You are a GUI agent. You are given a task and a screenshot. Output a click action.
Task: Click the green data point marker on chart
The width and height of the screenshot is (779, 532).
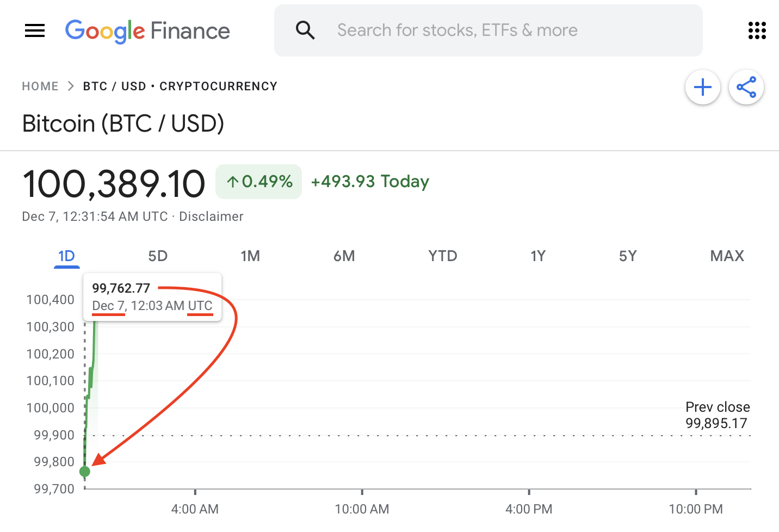85,471
